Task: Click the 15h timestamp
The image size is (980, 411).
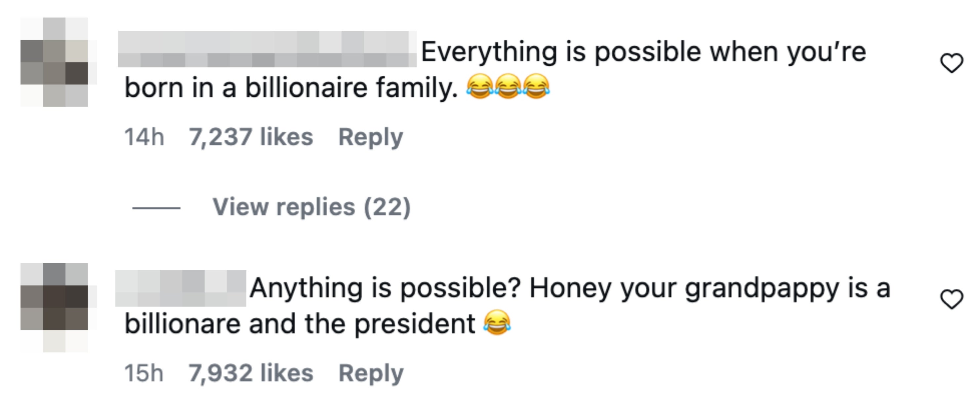Action: [x=144, y=373]
